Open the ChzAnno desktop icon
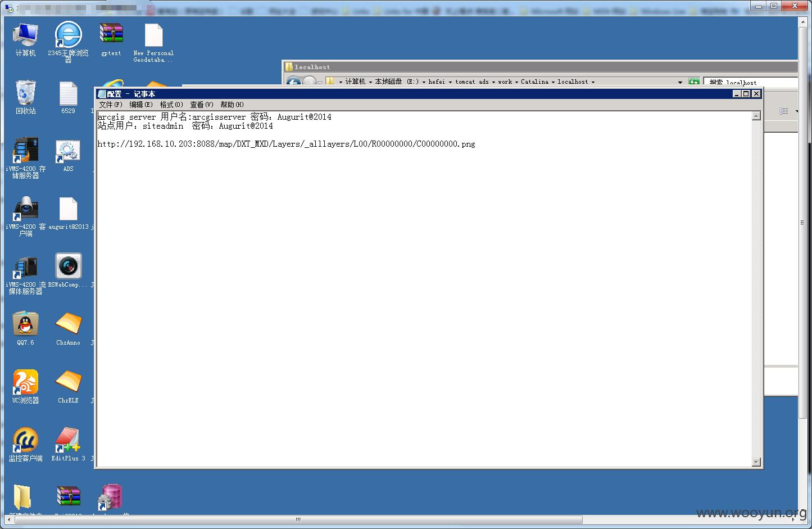Image resolution: width=812 pixels, height=529 pixels. (x=68, y=328)
